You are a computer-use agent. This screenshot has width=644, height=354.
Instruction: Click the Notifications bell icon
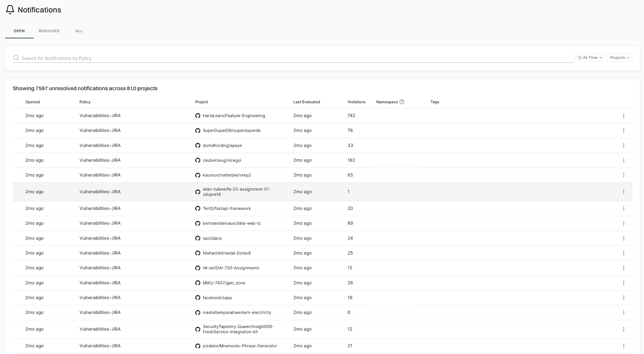click(10, 10)
